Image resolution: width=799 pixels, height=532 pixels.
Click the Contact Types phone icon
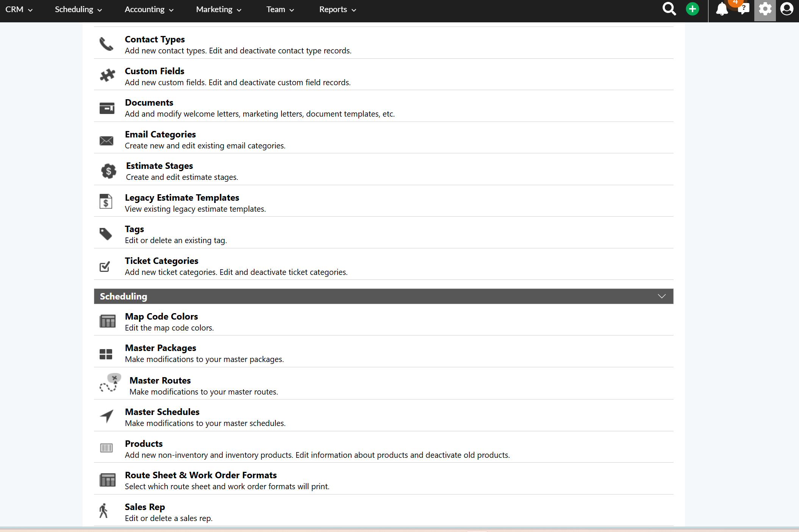[106, 44]
